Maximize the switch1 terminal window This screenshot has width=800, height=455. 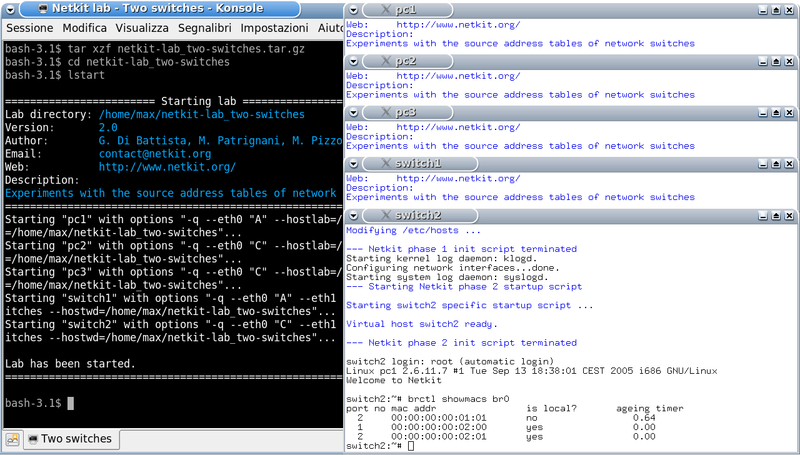[776, 164]
